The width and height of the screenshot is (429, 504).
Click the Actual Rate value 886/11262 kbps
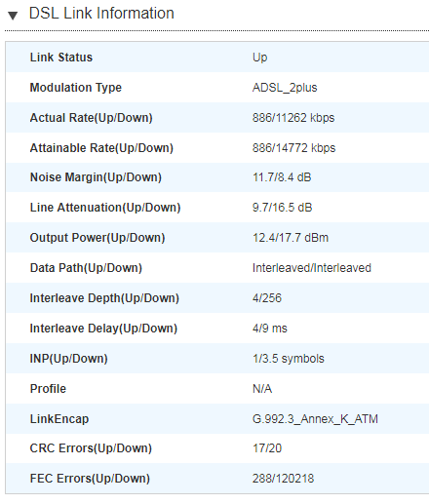(293, 118)
